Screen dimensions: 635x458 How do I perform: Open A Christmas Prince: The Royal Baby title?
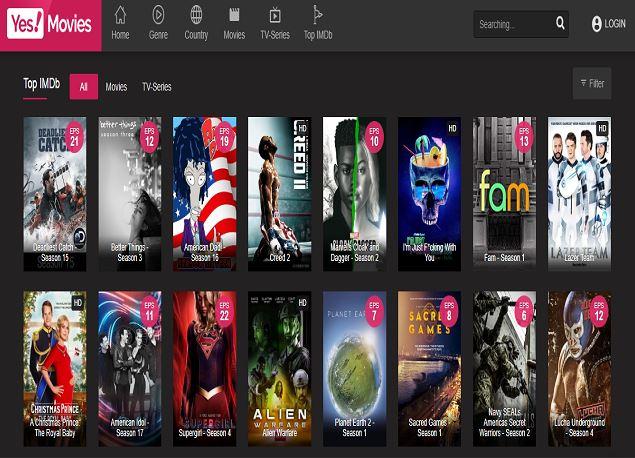[55, 428]
